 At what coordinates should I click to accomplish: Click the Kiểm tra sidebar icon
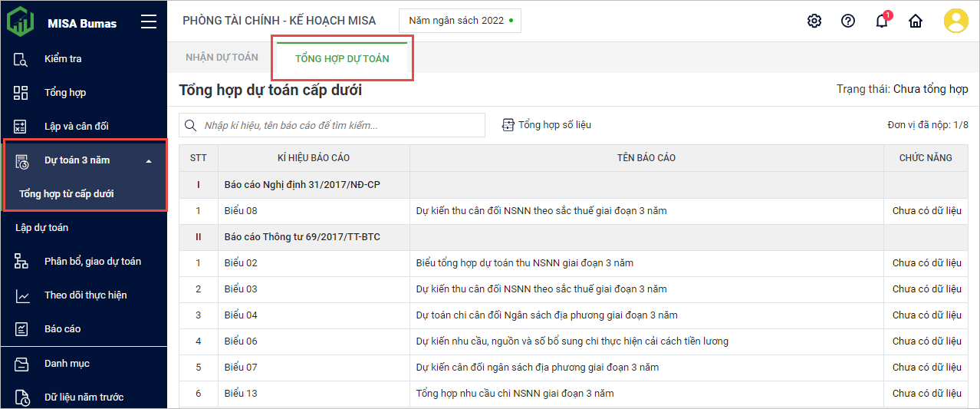pyautogui.click(x=21, y=59)
